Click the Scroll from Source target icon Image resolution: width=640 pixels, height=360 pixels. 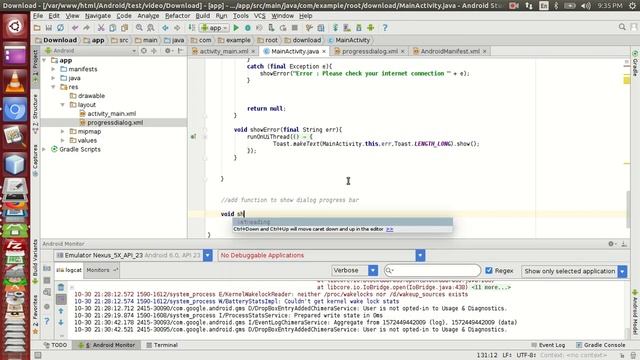[144, 51]
